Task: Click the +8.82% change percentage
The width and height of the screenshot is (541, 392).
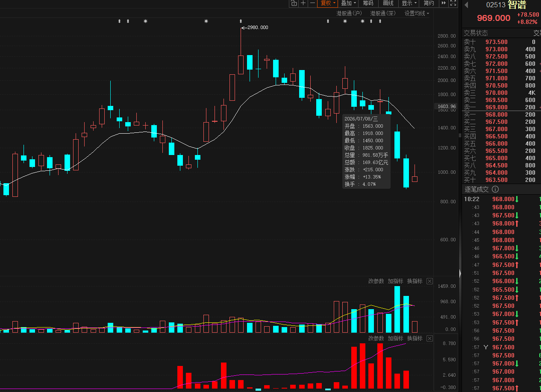Action: click(527, 22)
